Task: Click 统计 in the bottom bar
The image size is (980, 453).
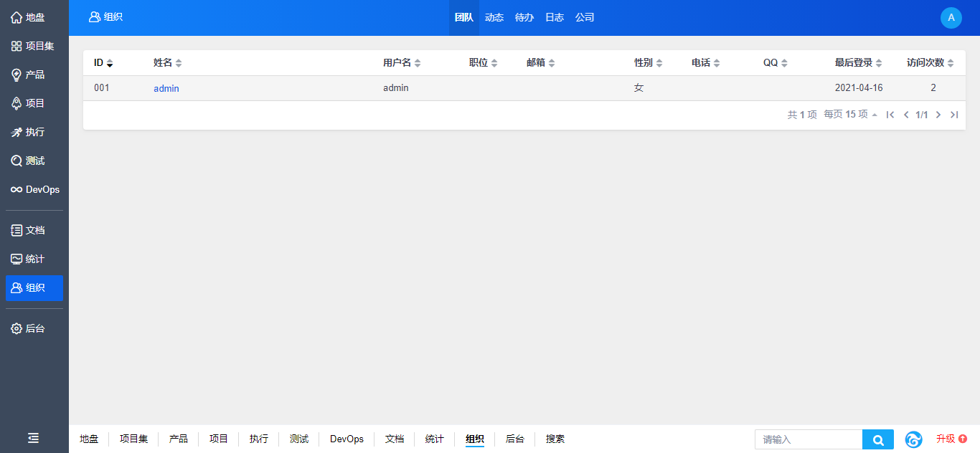Action: (435, 439)
